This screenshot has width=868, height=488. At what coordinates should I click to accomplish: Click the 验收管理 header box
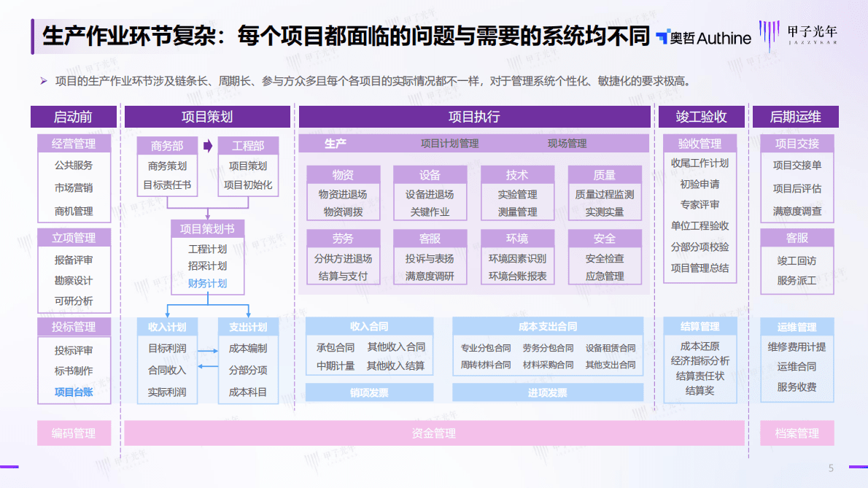coord(700,143)
